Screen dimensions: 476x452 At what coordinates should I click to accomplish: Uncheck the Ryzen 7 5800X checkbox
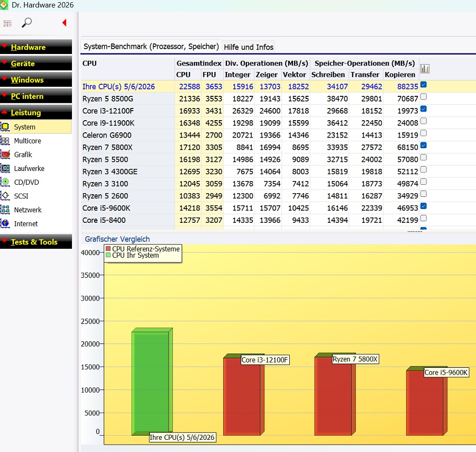click(424, 146)
